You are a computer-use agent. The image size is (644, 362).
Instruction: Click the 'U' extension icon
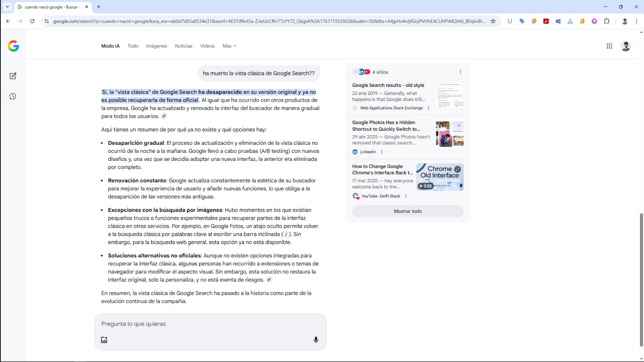510,21
